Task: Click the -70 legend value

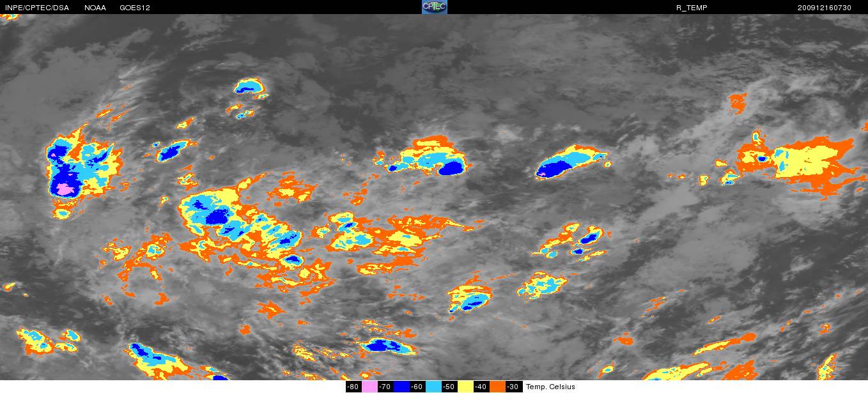Action: click(x=385, y=387)
